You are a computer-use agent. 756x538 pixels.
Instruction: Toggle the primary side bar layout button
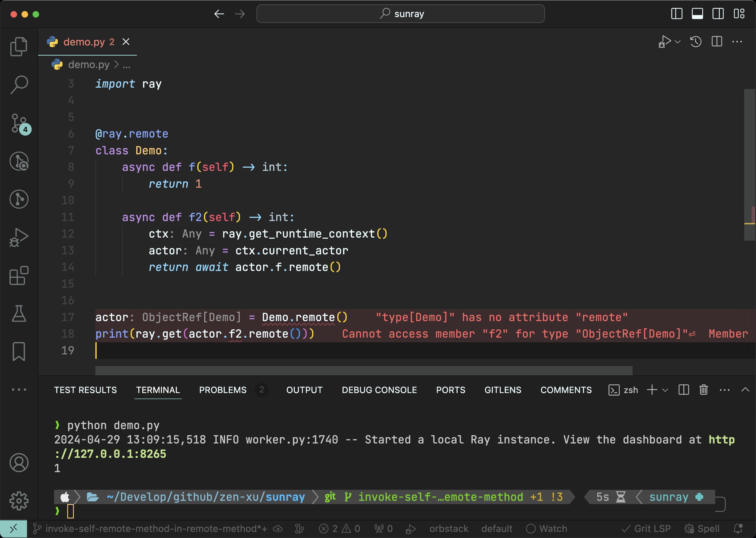click(x=677, y=14)
